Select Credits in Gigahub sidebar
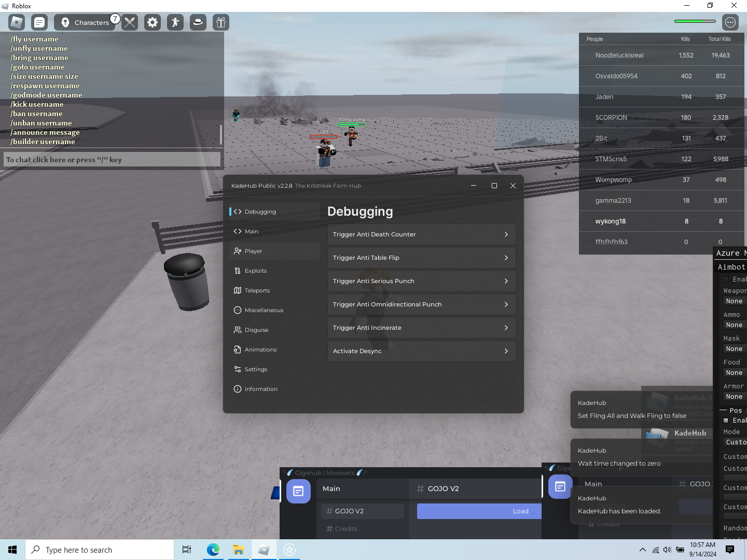Viewport: 747px width, 560px height. [x=363, y=529]
